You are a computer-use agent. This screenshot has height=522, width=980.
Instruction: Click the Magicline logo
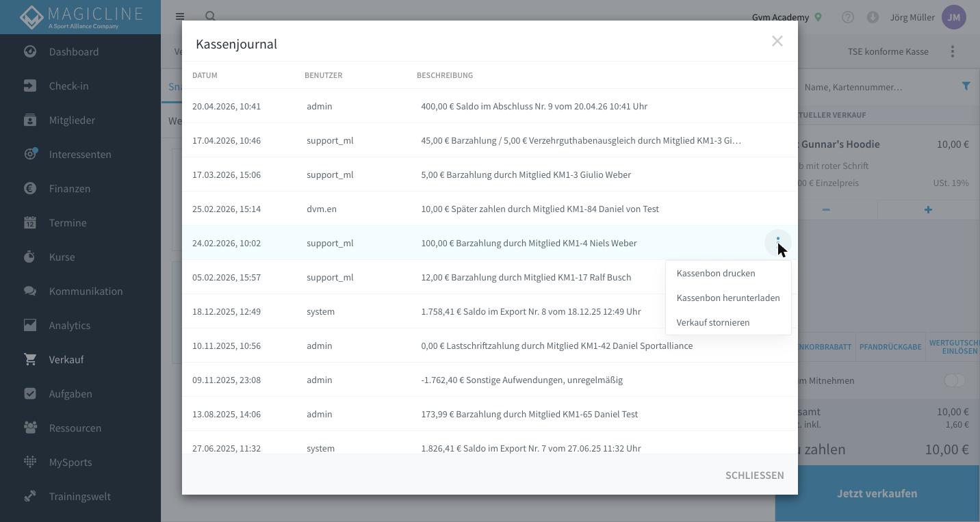coord(81,17)
